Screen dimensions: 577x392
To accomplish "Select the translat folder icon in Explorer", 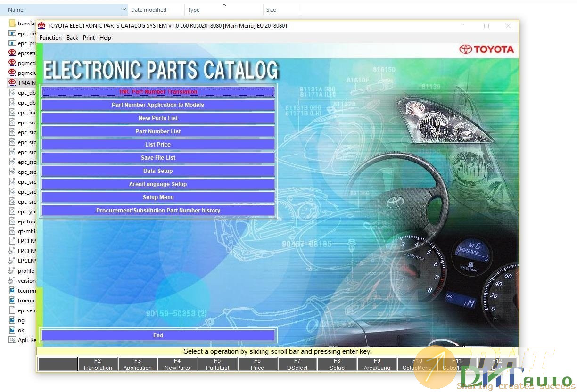I will point(13,24).
